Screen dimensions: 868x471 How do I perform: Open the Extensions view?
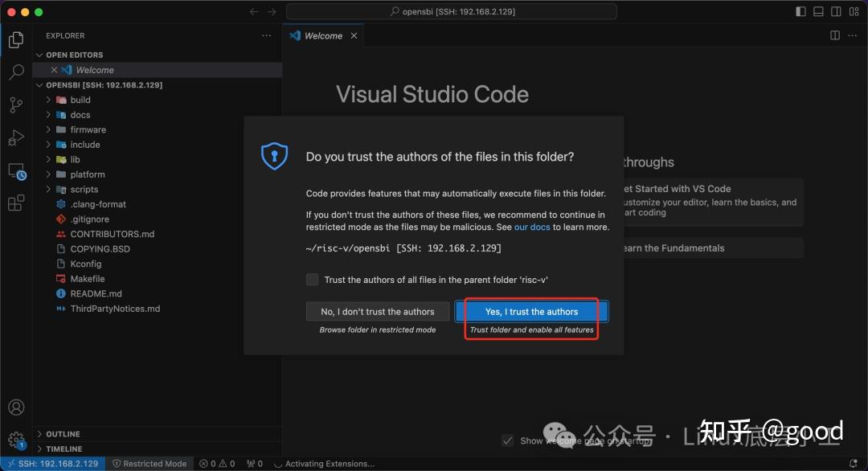click(16, 203)
